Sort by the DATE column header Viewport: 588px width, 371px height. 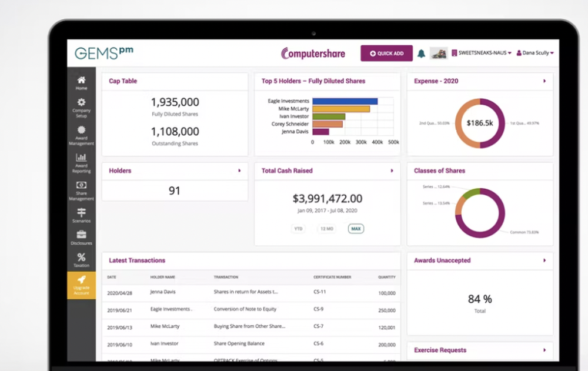[x=112, y=277]
